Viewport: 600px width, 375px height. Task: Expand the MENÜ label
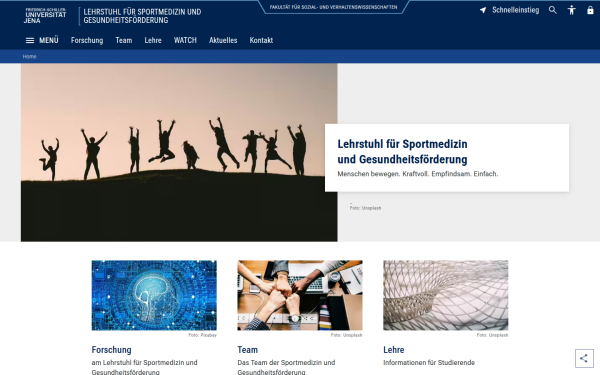point(49,40)
